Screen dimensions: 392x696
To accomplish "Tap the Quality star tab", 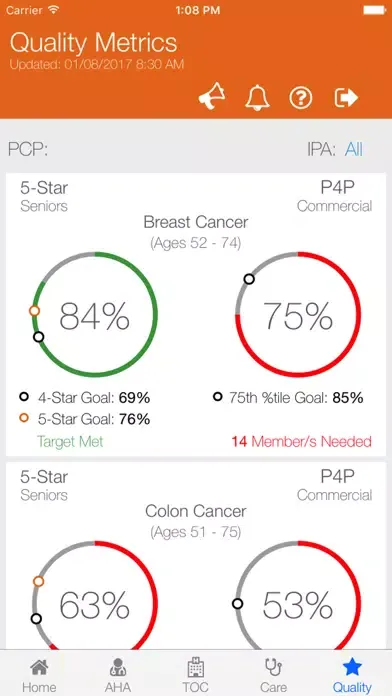I will pos(352,675).
